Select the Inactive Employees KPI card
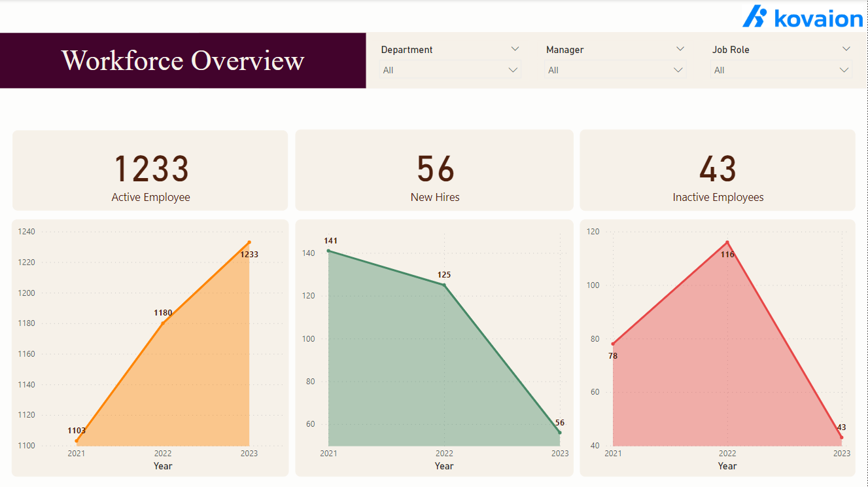 [x=718, y=170]
